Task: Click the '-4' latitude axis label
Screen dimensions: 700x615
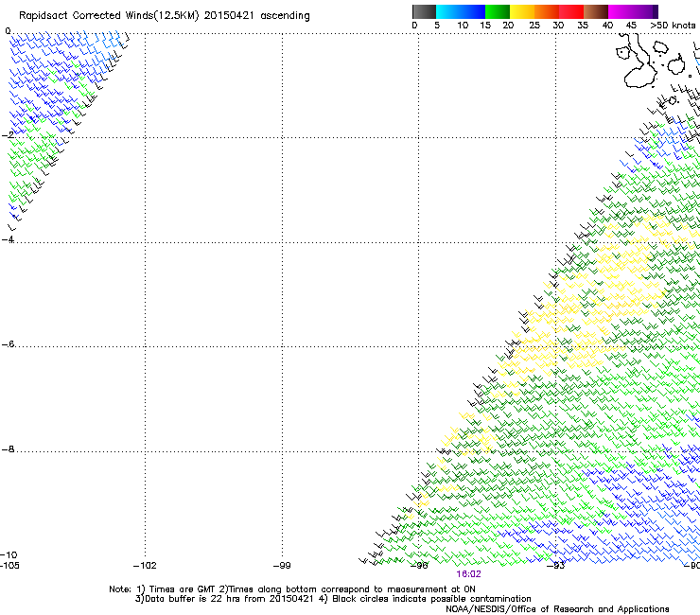Action: 8,239
